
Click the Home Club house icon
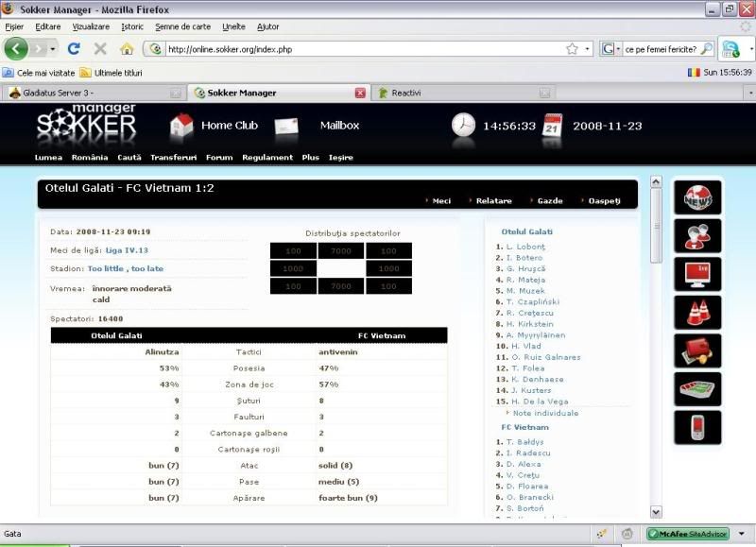click(x=181, y=125)
